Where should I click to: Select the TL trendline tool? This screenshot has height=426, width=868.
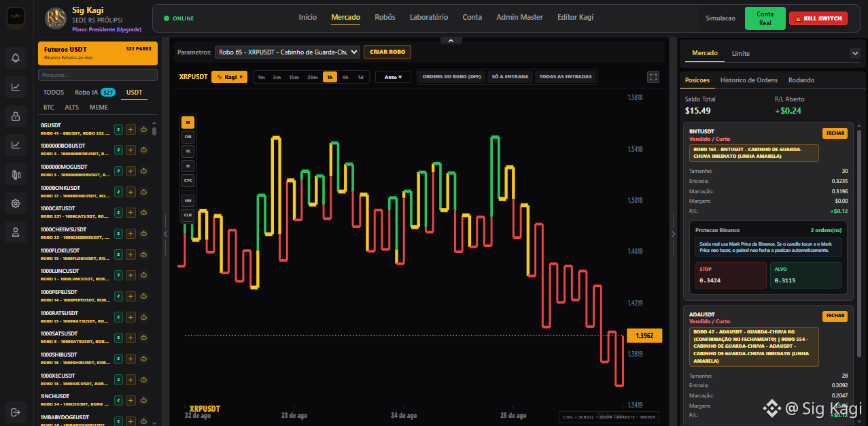point(188,151)
